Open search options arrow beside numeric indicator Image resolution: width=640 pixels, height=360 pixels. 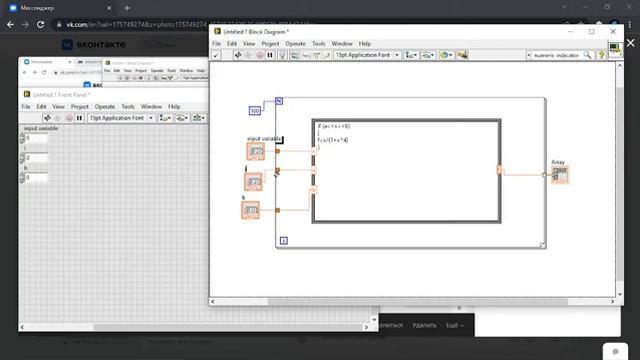pos(529,55)
